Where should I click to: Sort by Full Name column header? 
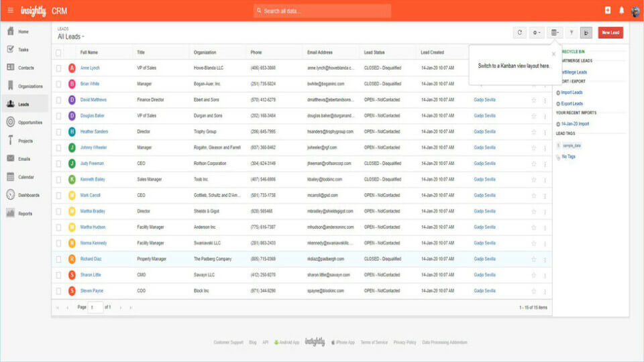pos(89,52)
